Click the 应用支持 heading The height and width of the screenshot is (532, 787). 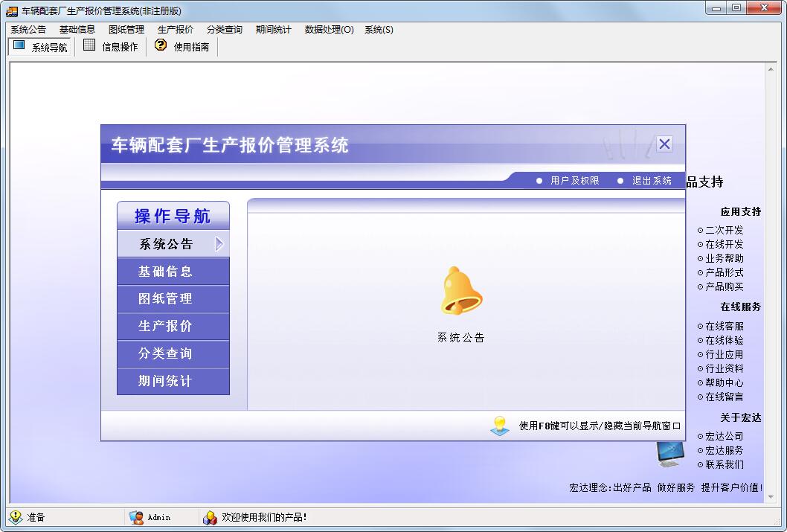[741, 212]
